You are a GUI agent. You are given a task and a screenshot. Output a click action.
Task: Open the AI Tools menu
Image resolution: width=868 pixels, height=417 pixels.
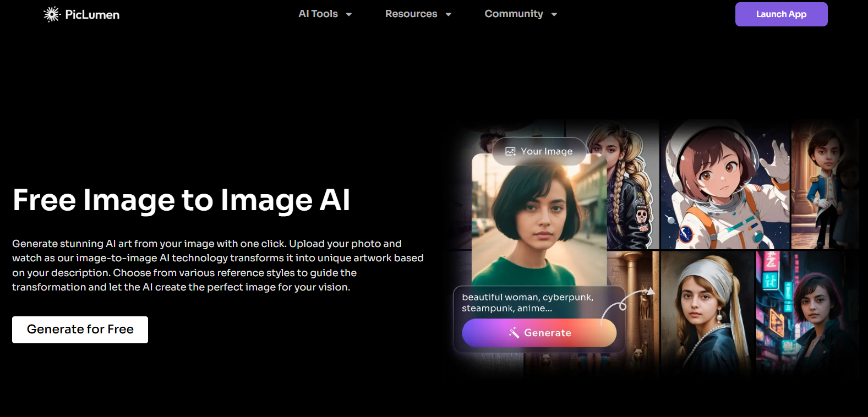[x=318, y=14]
